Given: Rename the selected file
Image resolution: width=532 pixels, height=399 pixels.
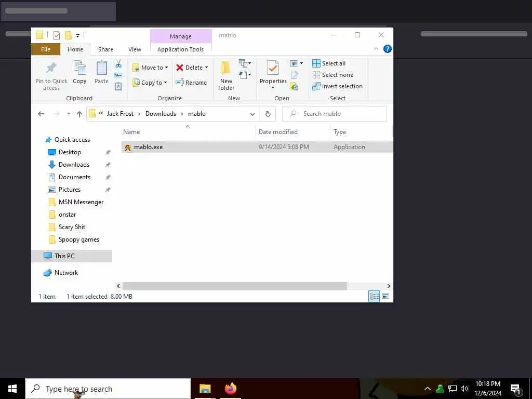Looking at the screenshot, I should pos(191,83).
